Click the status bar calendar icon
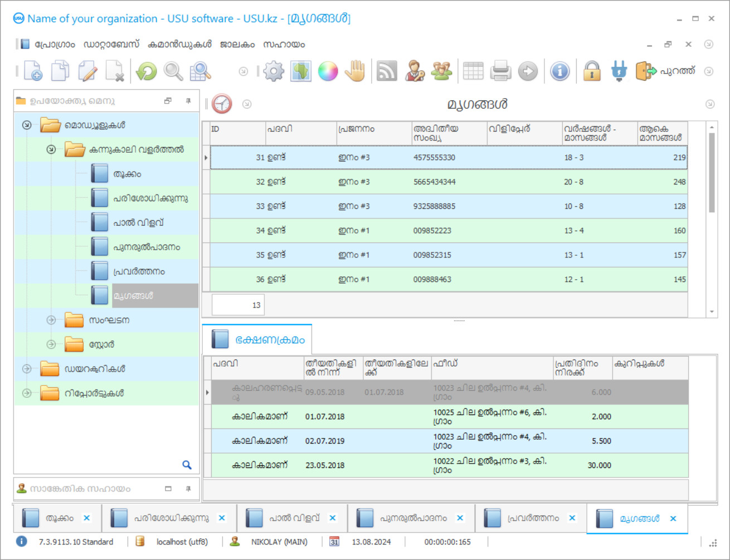 coord(334,541)
